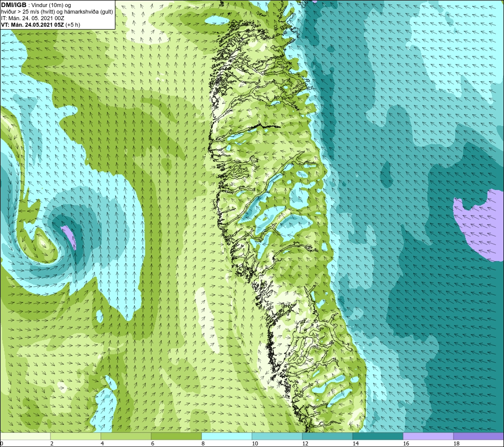The width and height of the screenshot is (504, 447).
Task: Click the dark green 6–8 m/s legend swatch
Action: (176, 436)
